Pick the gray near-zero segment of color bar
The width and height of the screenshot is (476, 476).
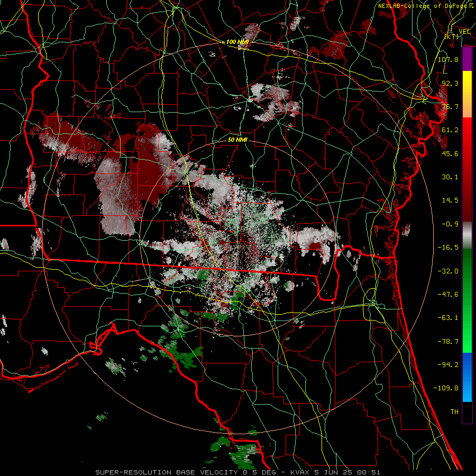click(467, 235)
